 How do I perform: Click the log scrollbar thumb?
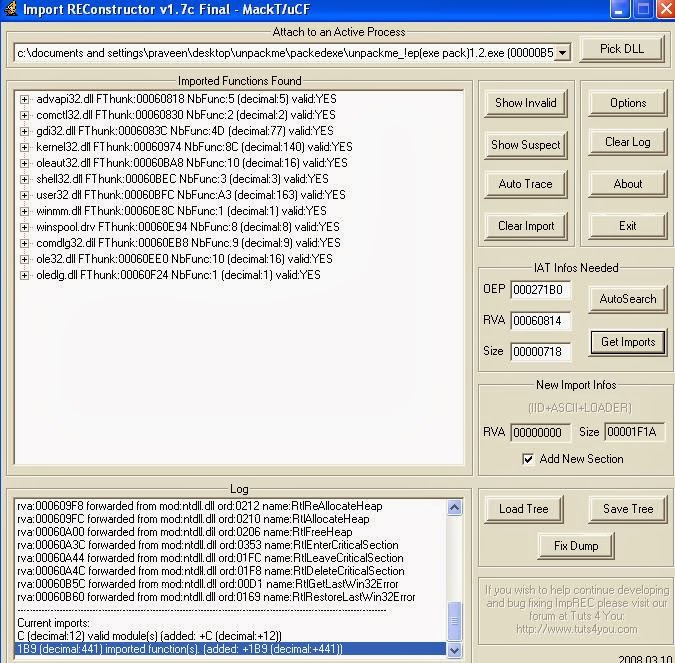(454, 621)
